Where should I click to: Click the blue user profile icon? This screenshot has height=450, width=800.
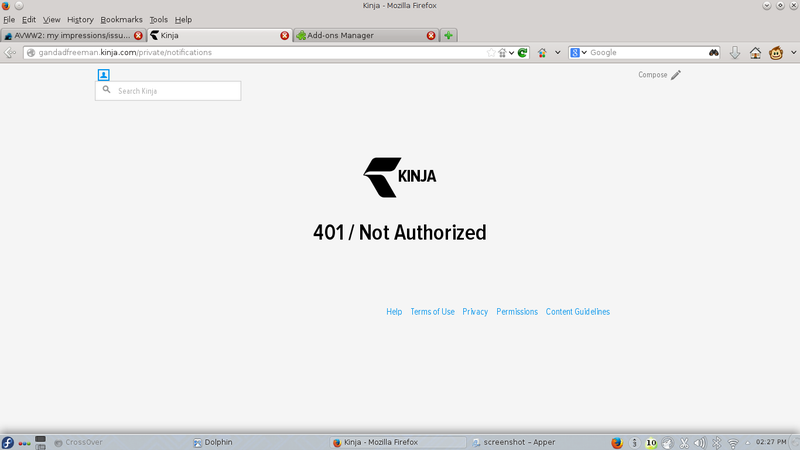pyautogui.click(x=104, y=74)
